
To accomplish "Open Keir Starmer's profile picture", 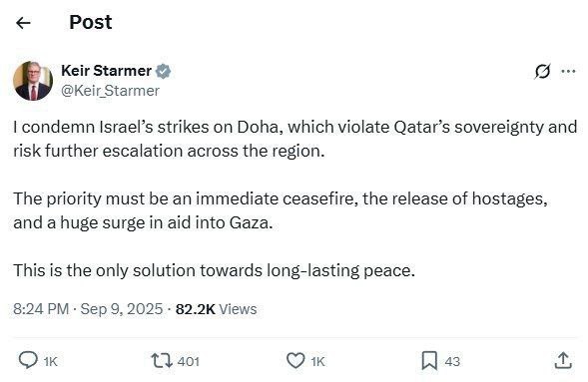I will click(33, 81).
